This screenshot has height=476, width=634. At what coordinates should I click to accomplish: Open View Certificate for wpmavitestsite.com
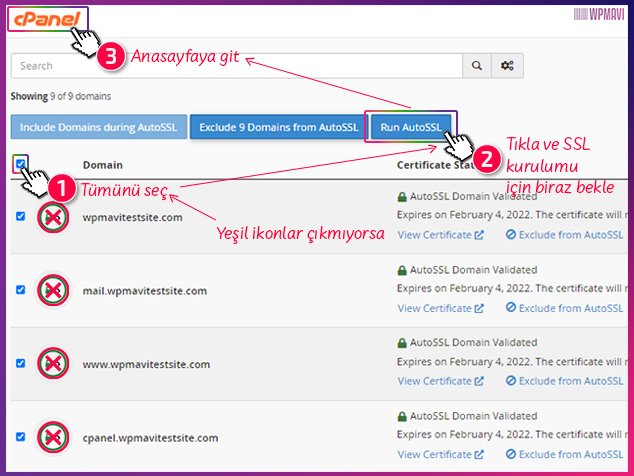pos(440,235)
